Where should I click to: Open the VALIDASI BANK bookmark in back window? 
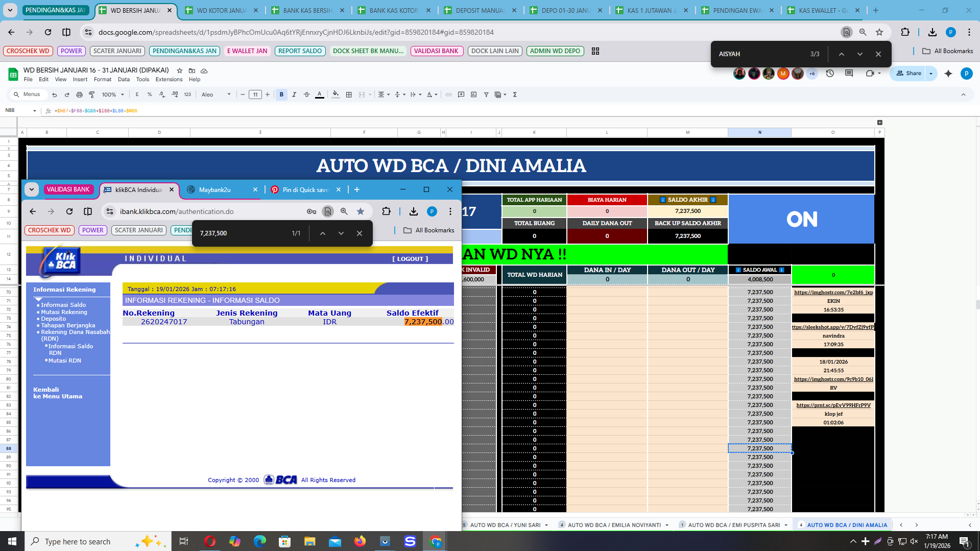coord(437,51)
